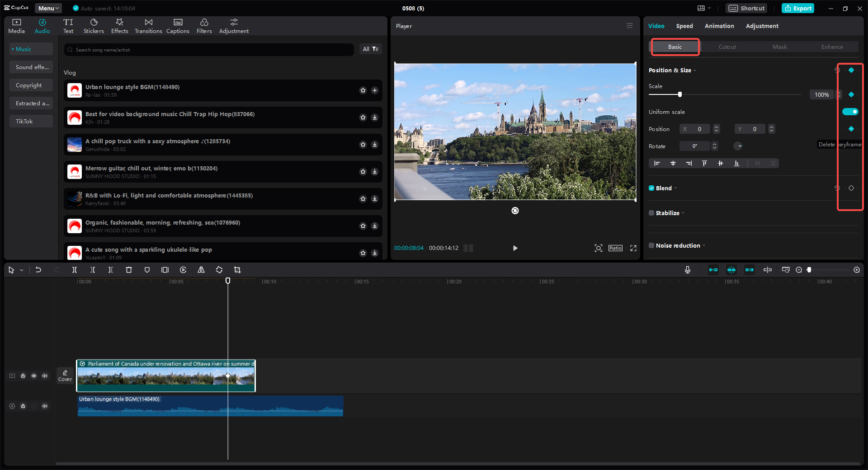Delete the selected clip with the trash icon

tap(129, 270)
